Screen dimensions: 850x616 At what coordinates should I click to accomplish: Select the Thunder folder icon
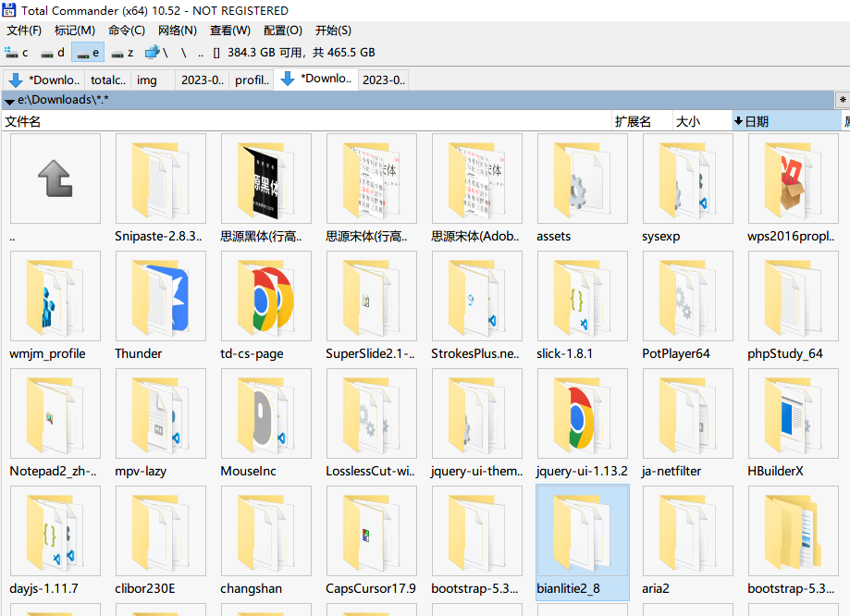point(161,296)
